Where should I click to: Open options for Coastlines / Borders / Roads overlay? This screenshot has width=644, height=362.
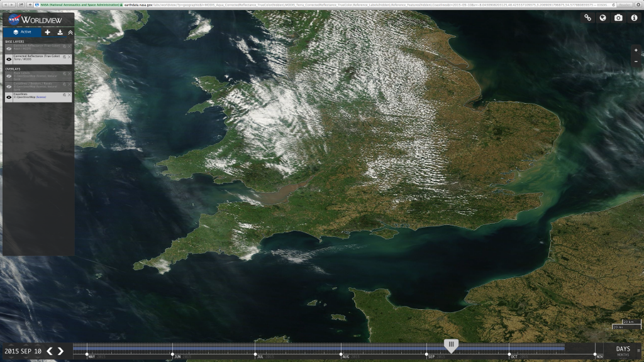64,84
